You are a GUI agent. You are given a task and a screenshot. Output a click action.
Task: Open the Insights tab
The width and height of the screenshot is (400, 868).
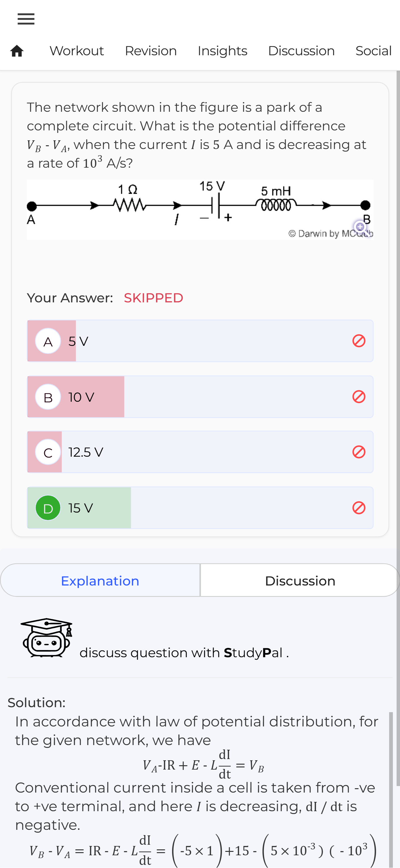[222, 51]
